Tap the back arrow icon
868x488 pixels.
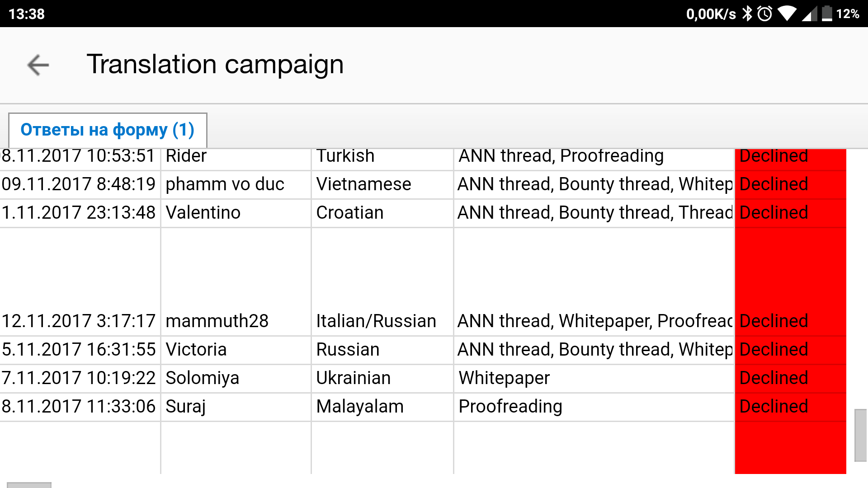click(38, 65)
